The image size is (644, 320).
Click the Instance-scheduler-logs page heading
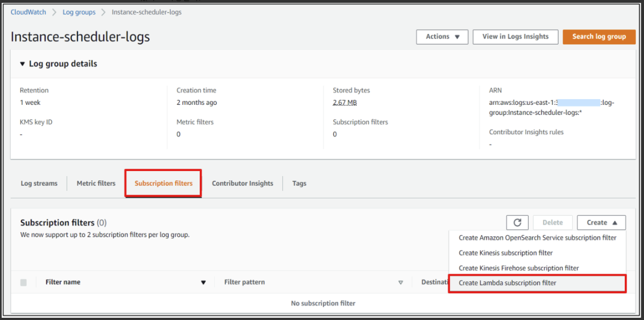pos(80,37)
